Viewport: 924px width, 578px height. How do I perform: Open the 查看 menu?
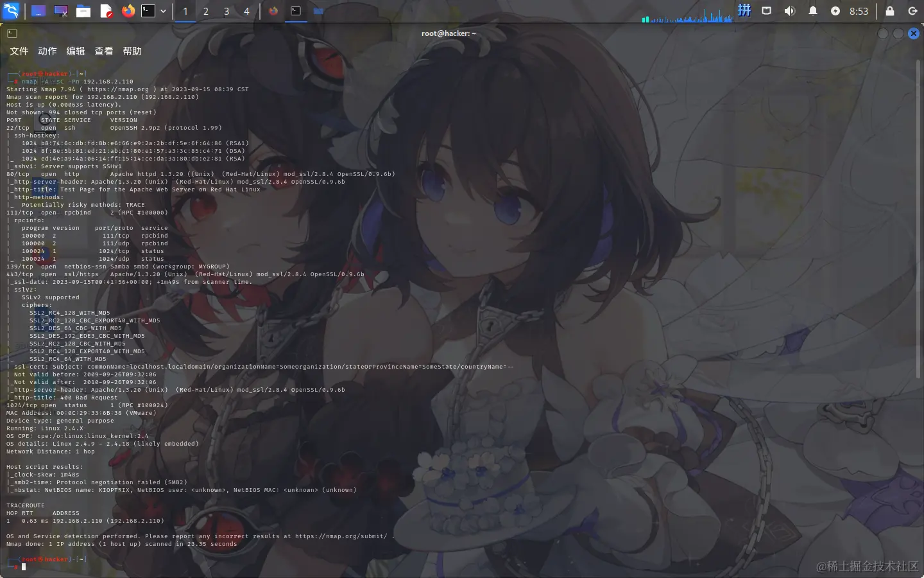tap(103, 51)
